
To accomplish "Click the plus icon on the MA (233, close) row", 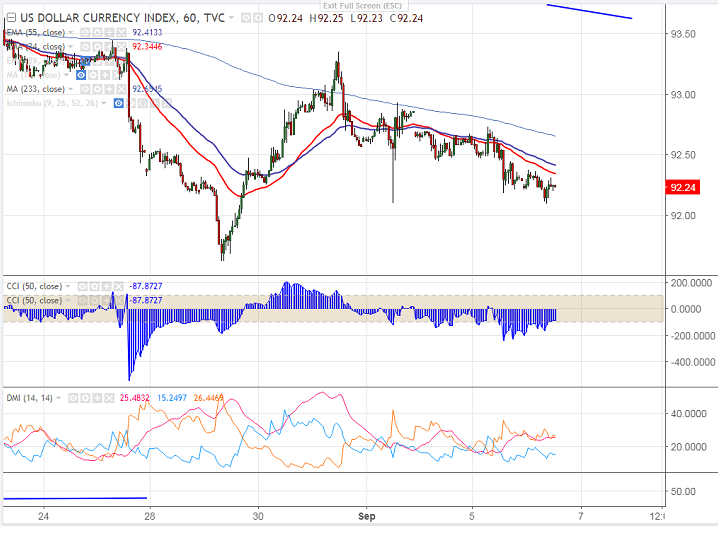I will point(109,89).
